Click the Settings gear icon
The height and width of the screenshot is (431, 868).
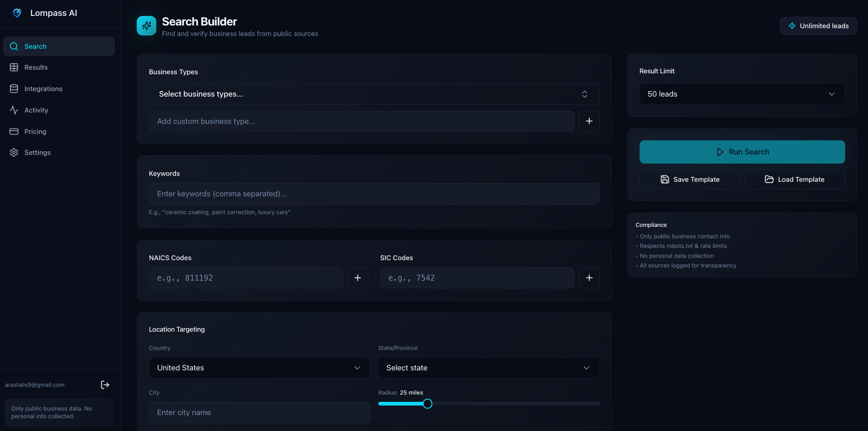(14, 152)
